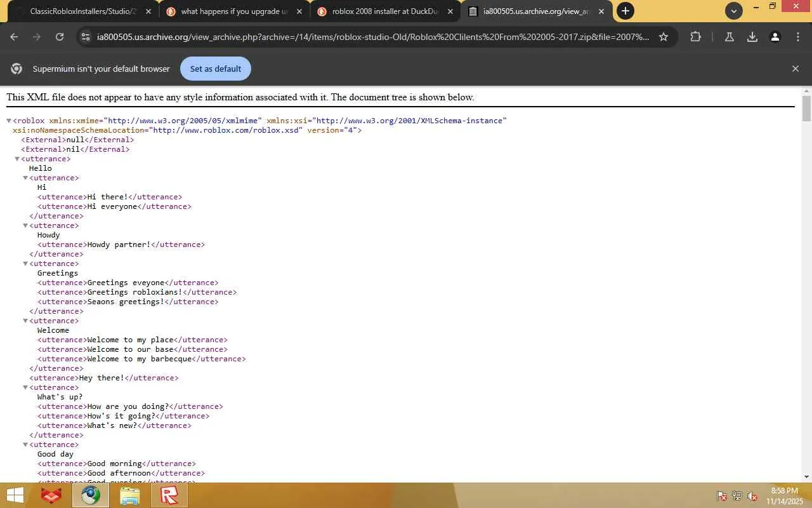The image size is (812, 508).
Task: Click the Supermium logo in the notification bar
Action: coord(16,69)
